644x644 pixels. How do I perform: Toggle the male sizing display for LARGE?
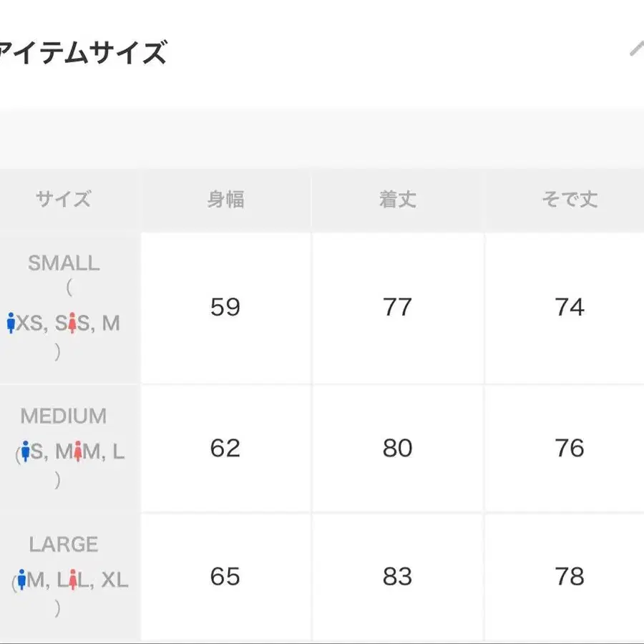click(22, 578)
